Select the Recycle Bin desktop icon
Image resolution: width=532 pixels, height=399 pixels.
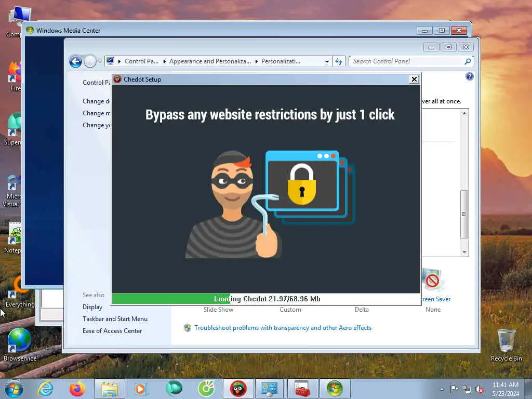(x=506, y=345)
